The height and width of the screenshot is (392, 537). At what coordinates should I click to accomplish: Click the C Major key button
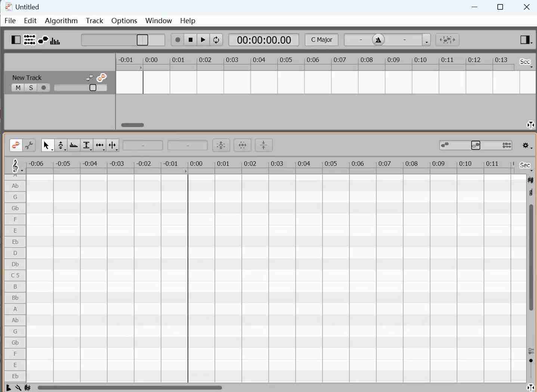coord(321,40)
